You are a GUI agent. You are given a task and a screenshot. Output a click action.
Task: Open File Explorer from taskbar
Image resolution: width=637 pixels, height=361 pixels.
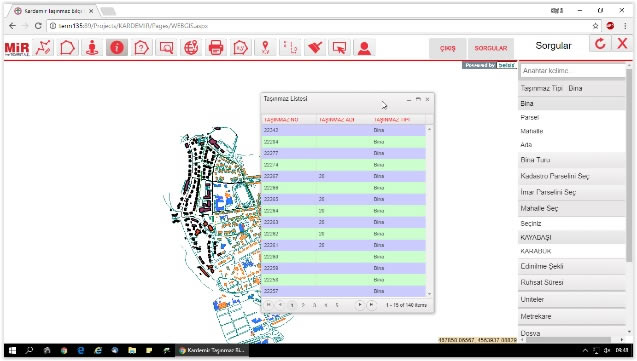132,350
